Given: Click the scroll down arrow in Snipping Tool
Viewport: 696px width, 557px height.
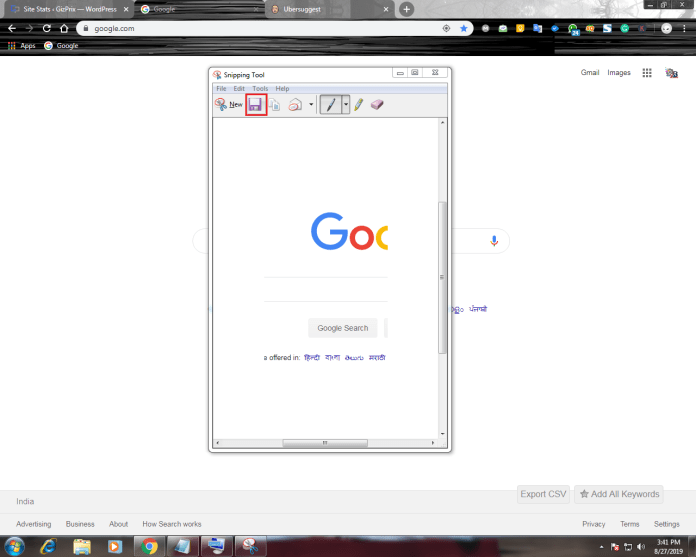Looking at the screenshot, I should [442, 434].
